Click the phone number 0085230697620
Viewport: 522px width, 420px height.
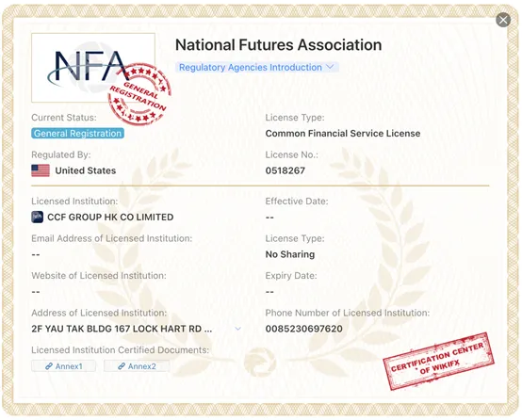click(304, 329)
